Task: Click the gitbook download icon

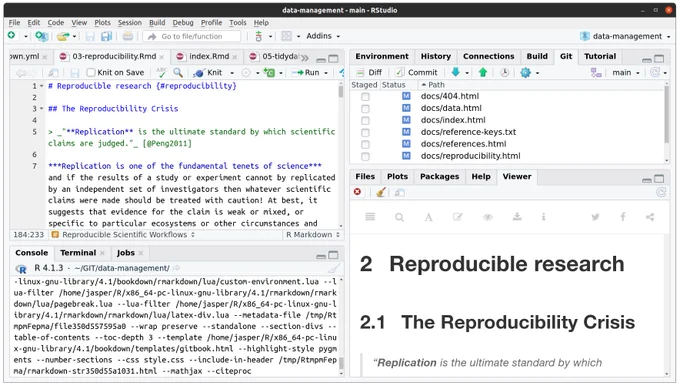Action: [x=517, y=216]
